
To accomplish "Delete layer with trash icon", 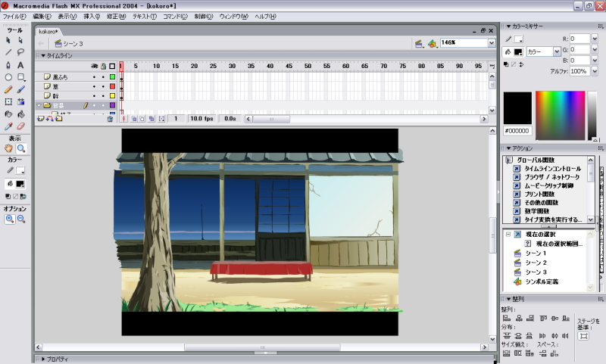I will point(110,119).
